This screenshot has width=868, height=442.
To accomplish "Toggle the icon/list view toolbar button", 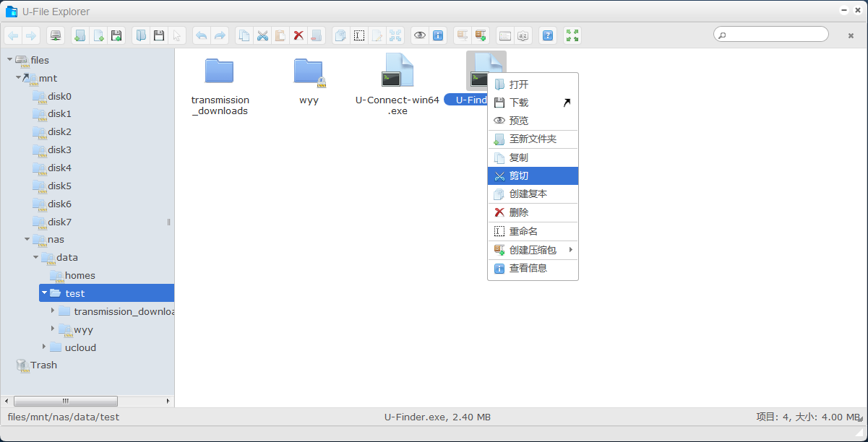I will point(505,35).
